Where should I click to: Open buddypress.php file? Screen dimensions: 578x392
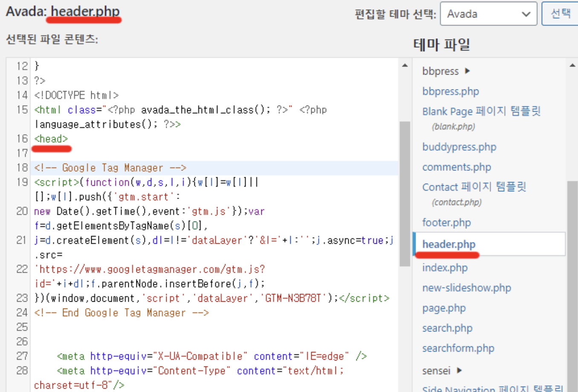459,147
